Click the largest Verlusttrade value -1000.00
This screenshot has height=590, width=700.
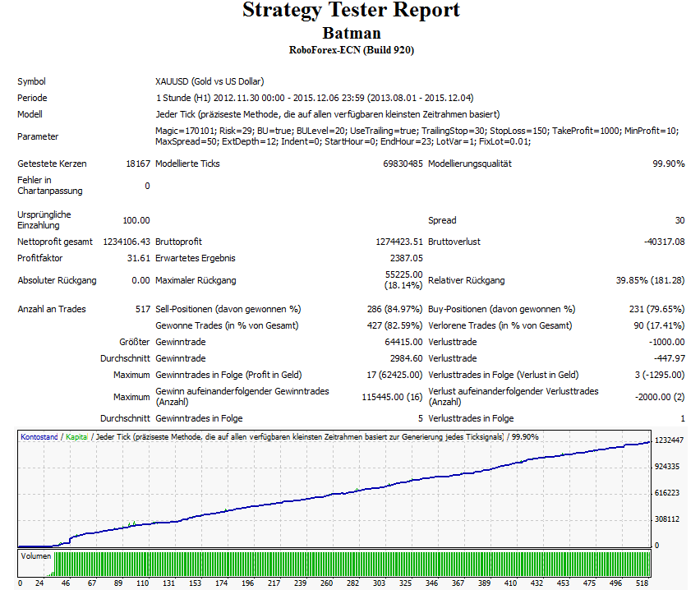click(666, 342)
